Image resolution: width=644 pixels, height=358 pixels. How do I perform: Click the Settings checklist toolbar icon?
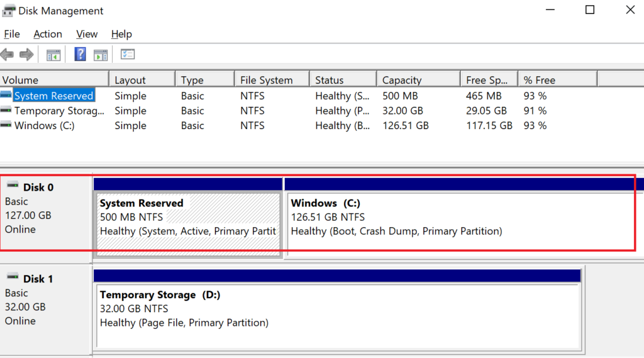(127, 54)
